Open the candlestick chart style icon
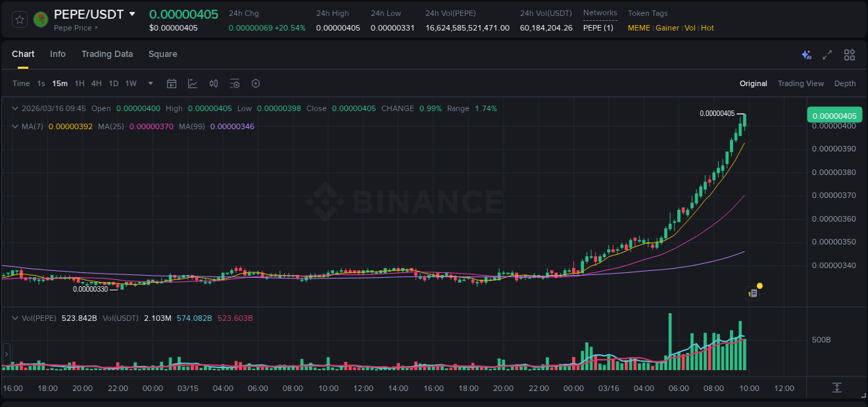Viewport: 868px width, 407px height. (x=213, y=83)
